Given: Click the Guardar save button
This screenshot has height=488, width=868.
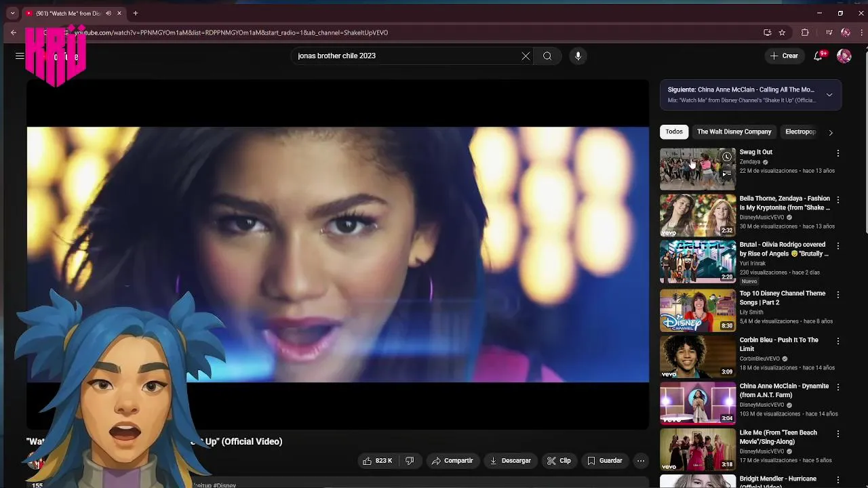Looking at the screenshot, I should [605, 461].
